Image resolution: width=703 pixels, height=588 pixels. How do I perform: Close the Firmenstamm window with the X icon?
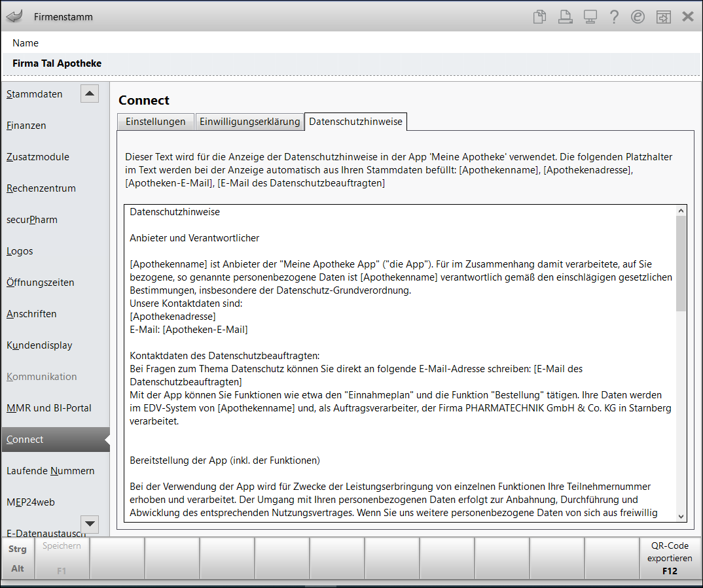(x=688, y=16)
